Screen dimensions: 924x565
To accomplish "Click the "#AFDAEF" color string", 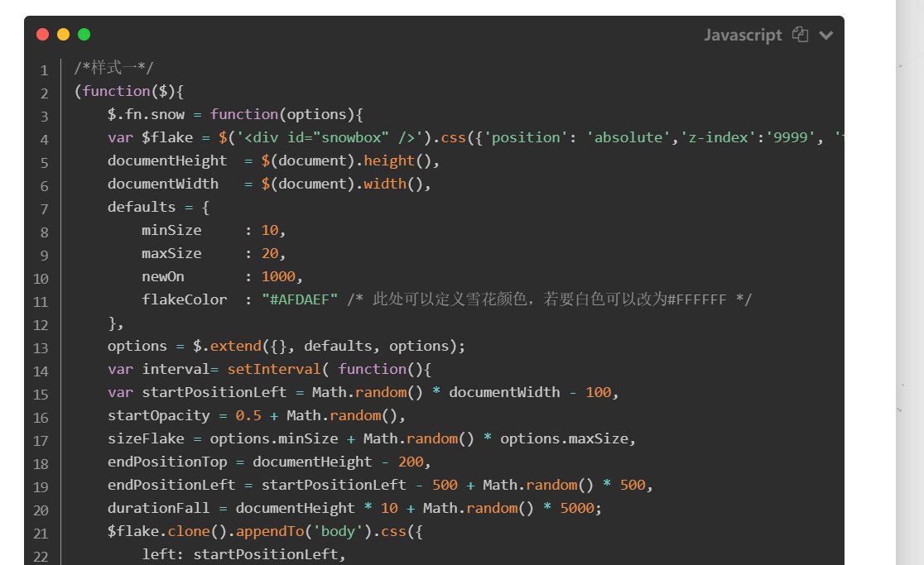I will pos(300,299).
